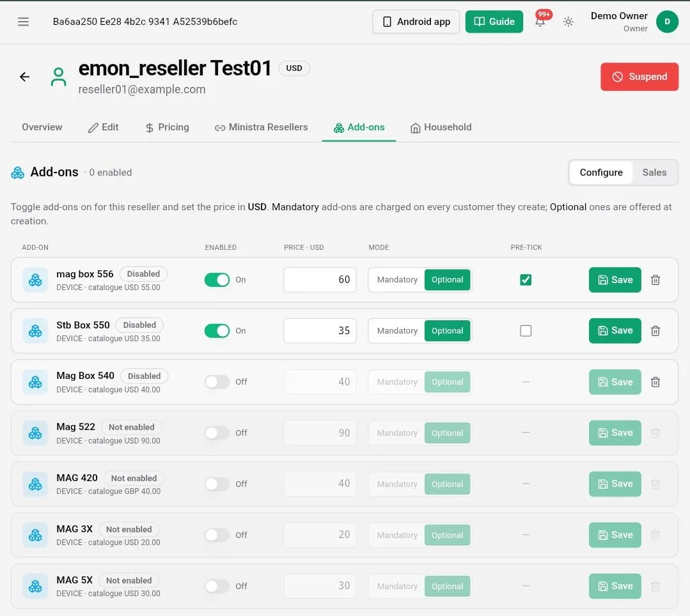This screenshot has height=616, width=690.
Task: Click the Mag Box 540 price field
Action: pyautogui.click(x=320, y=381)
